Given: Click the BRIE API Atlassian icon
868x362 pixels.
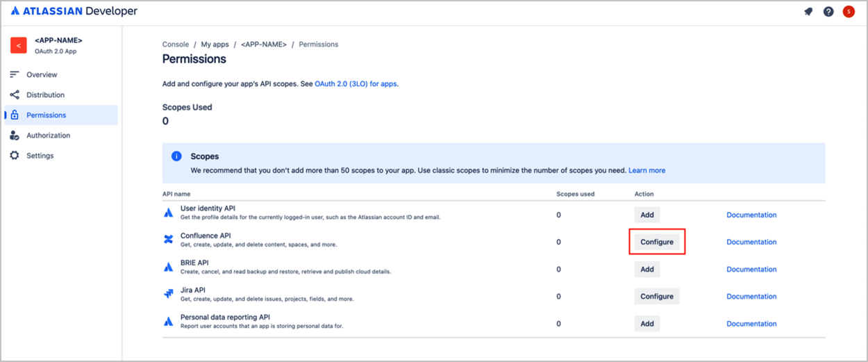Looking at the screenshot, I should click(168, 267).
